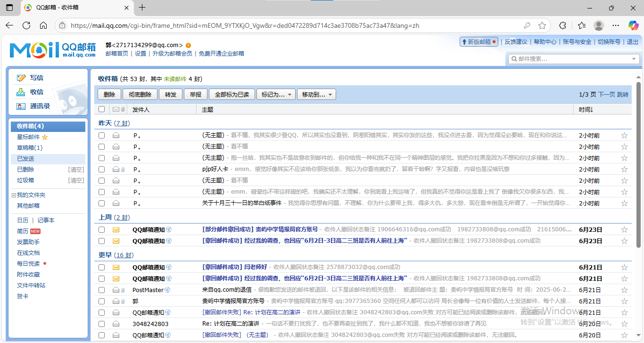This screenshot has width=644, height=343.
Task: Tick the PostMaster email checkbox
Action: pyautogui.click(x=101, y=290)
